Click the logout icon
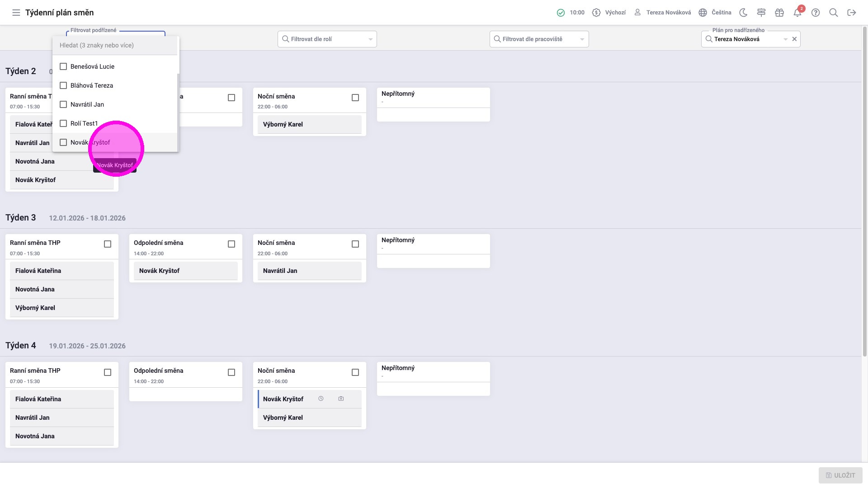This screenshot has height=488, width=868. 852,13
